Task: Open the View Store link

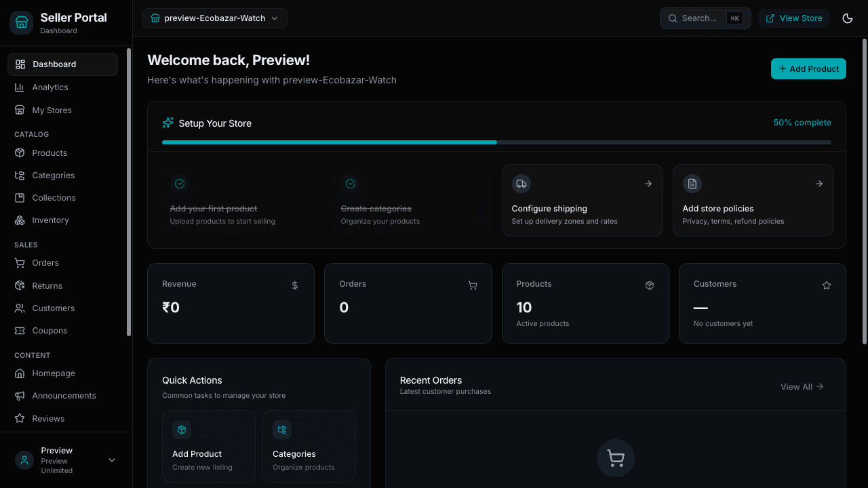Action: 794,18
